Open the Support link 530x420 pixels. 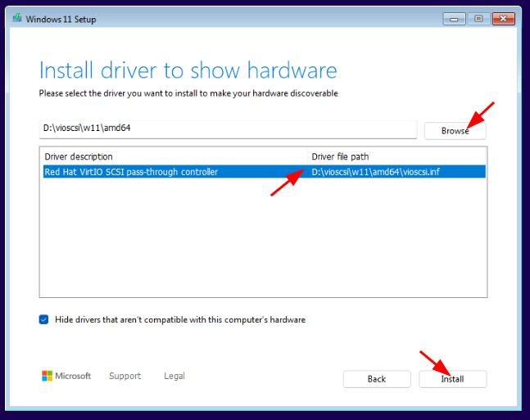click(x=125, y=376)
